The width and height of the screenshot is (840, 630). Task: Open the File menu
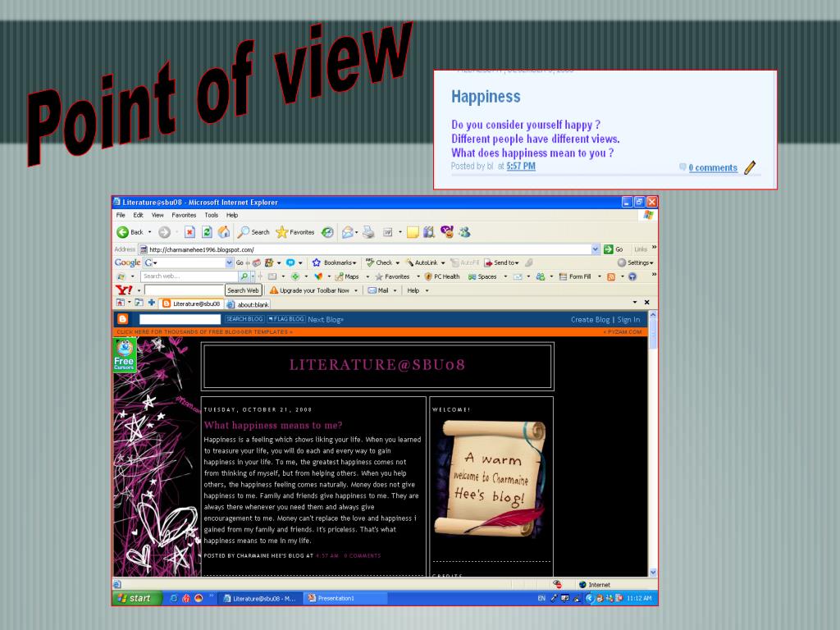click(121, 215)
